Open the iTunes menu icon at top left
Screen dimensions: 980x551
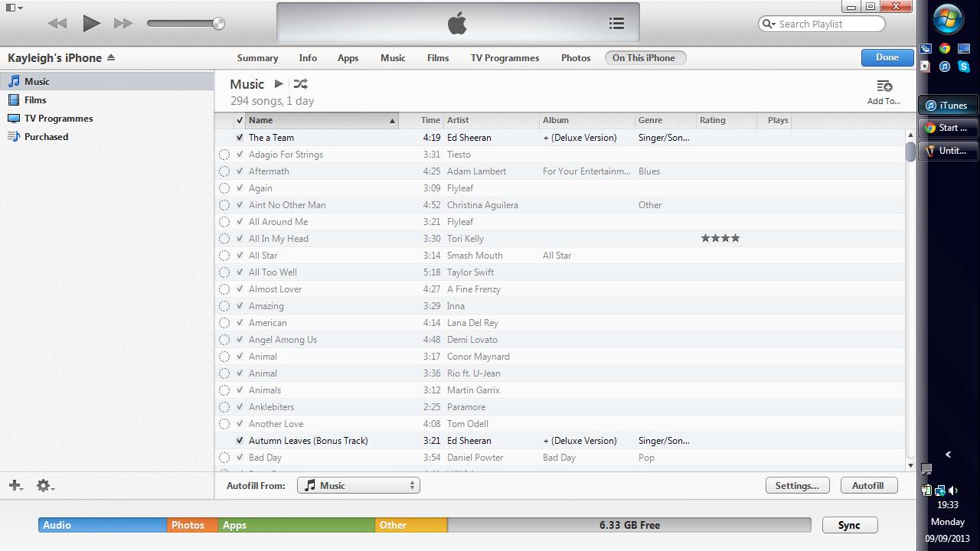pyautogui.click(x=14, y=8)
